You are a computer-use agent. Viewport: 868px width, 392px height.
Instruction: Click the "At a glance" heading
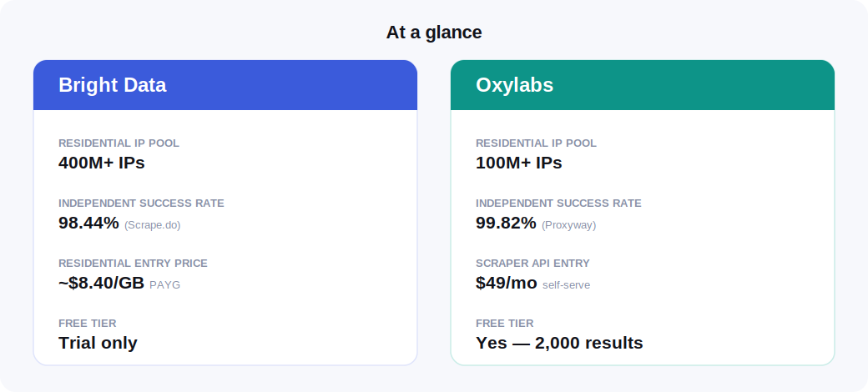[x=434, y=33]
